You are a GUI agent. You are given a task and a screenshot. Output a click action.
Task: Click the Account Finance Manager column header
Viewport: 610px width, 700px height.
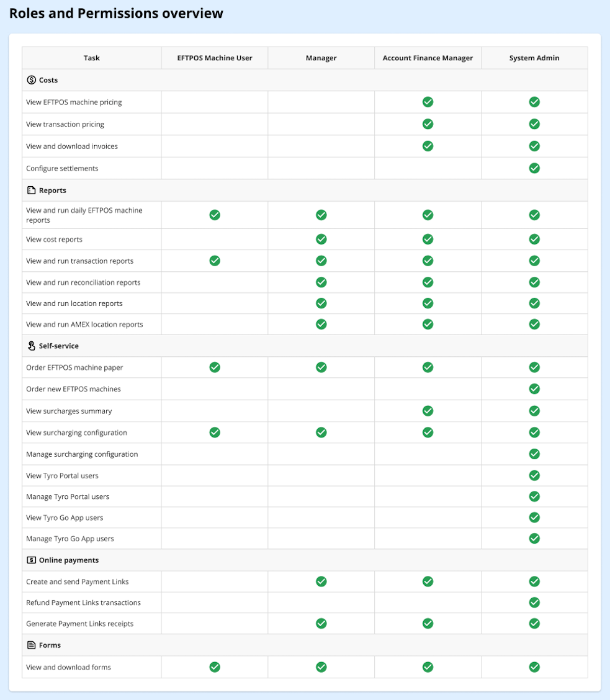pos(428,58)
